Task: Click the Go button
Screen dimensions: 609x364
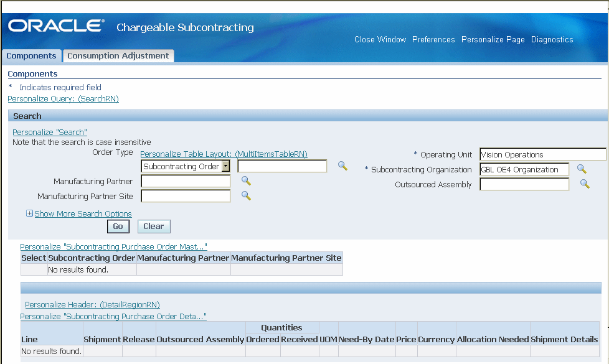Action: [x=118, y=226]
